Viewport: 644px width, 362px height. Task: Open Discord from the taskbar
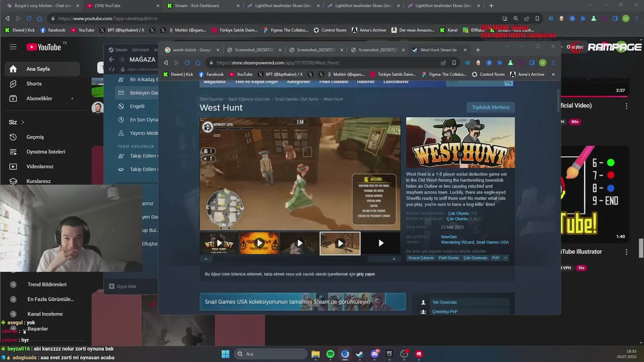(x=374, y=354)
